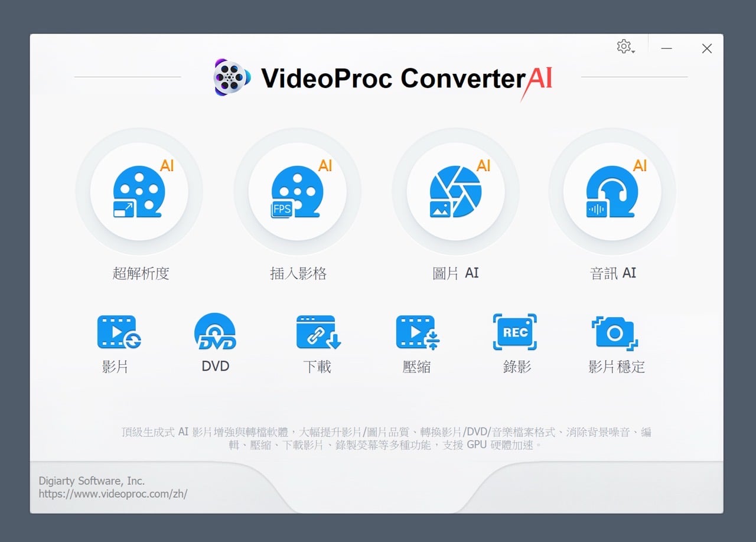
Task: Click the 插入影格 label
Action: [298, 273]
